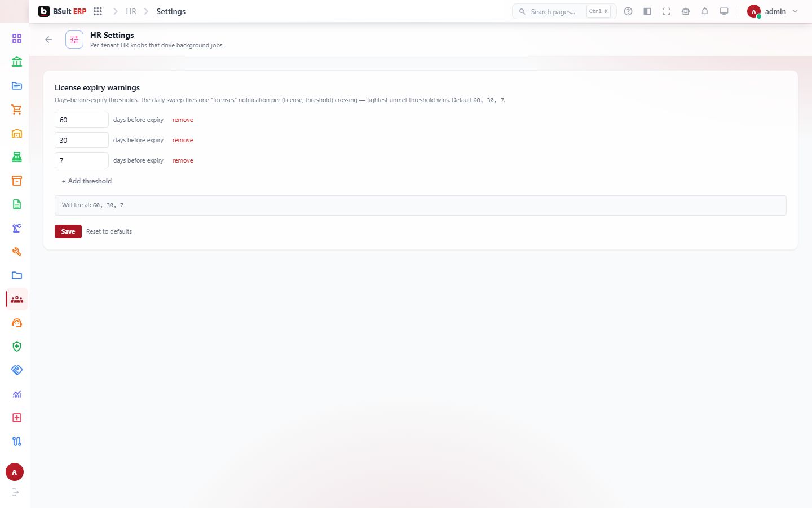The height and width of the screenshot is (508, 812).
Task: Toggle fullscreen mode icon
Action: (667, 11)
